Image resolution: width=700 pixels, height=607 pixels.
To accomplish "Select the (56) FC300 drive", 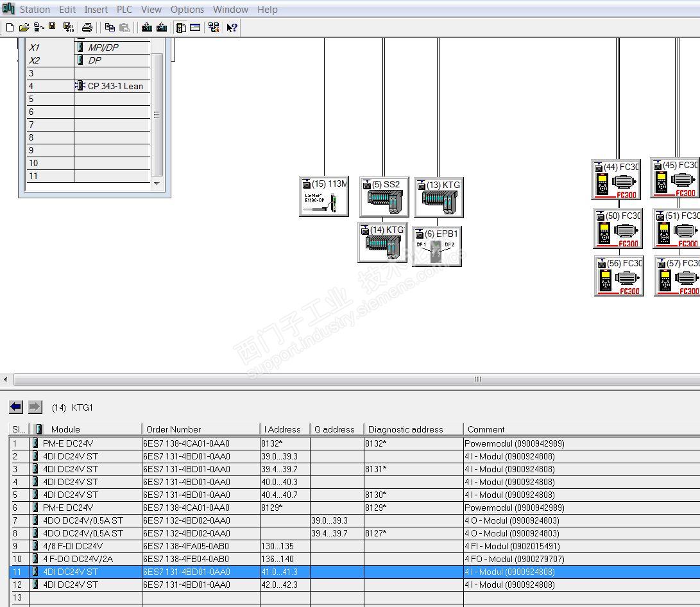I will 619,276.
